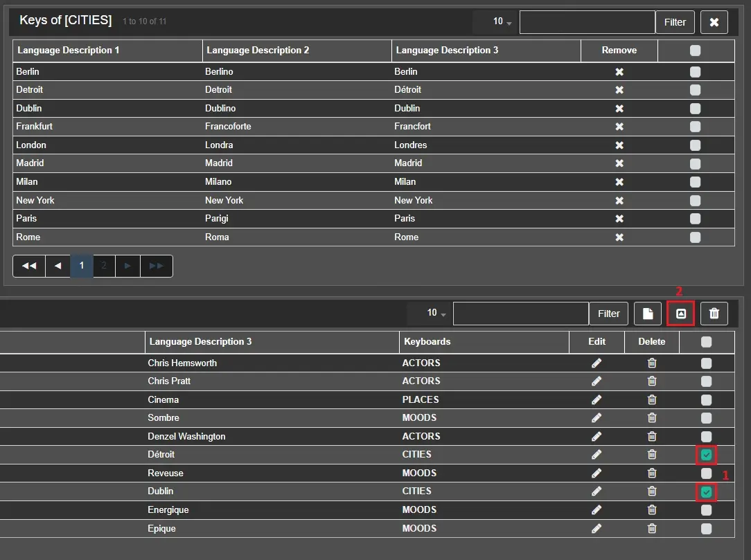Go to page 2 of CITIES keys
751x560 pixels.
104,266
